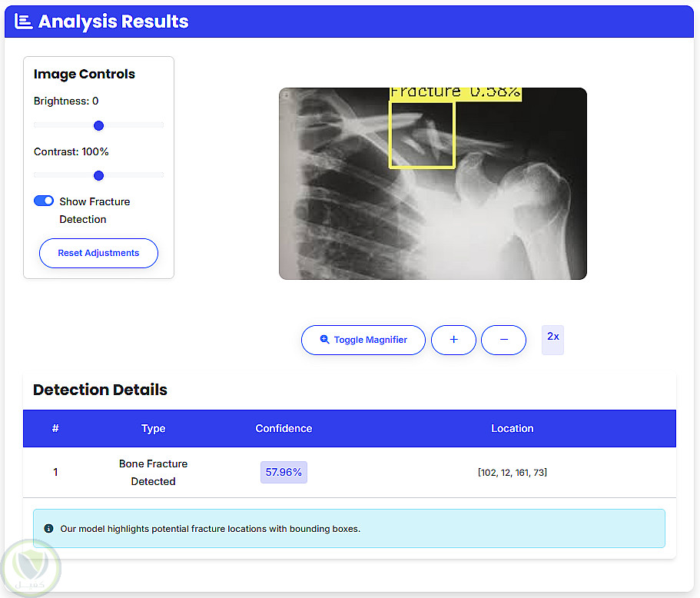Select the Confidence column header
This screenshot has width=700, height=598.
[284, 428]
